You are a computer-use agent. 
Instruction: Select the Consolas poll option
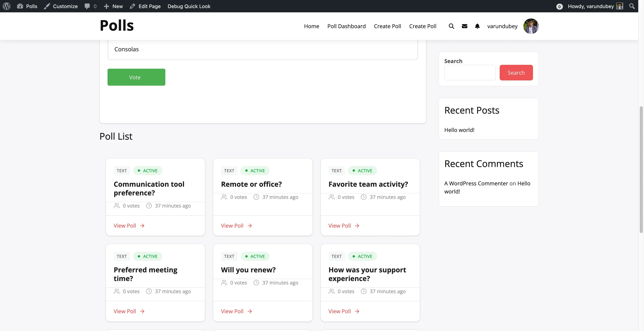[263, 50]
